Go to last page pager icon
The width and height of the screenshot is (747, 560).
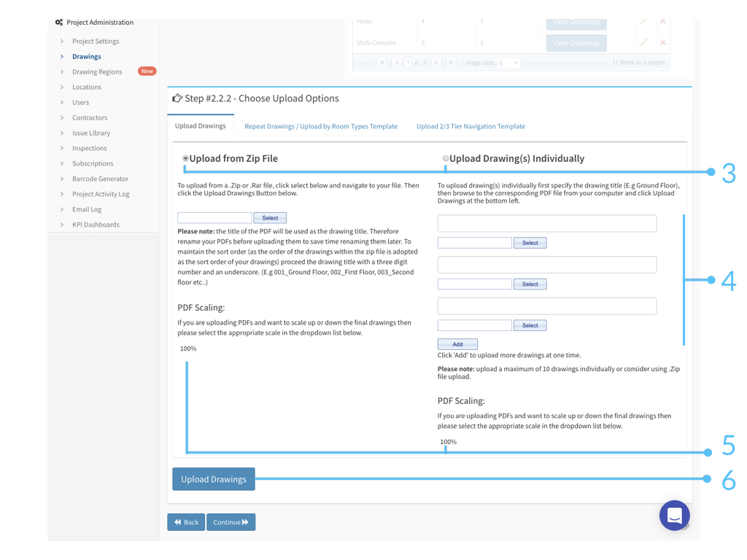click(x=450, y=63)
